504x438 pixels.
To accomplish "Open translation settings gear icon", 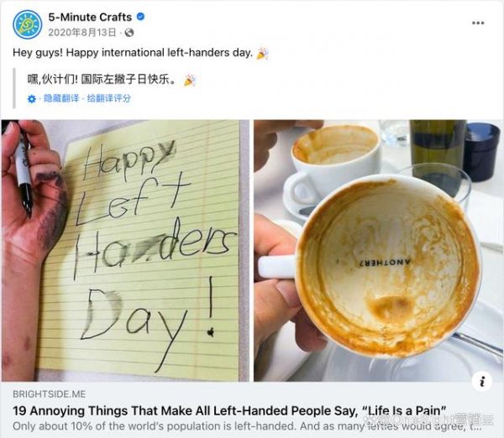I will (x=32, y=99).
